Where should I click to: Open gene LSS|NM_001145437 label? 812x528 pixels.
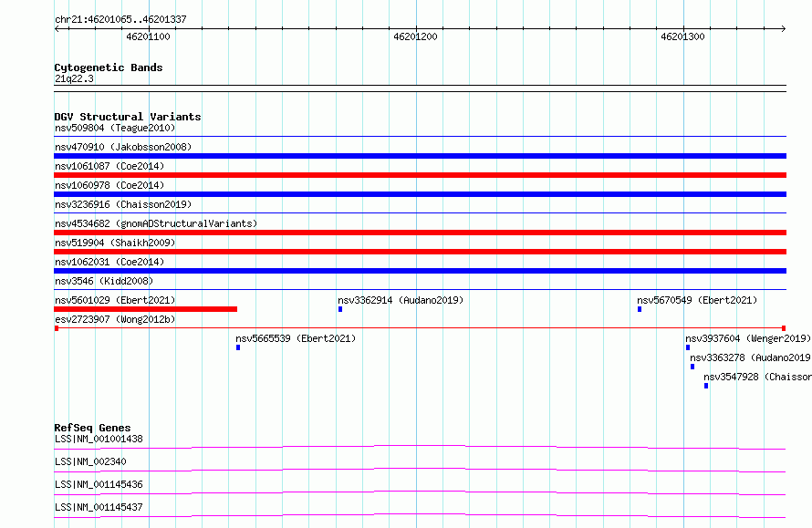[x=99, y=507]
